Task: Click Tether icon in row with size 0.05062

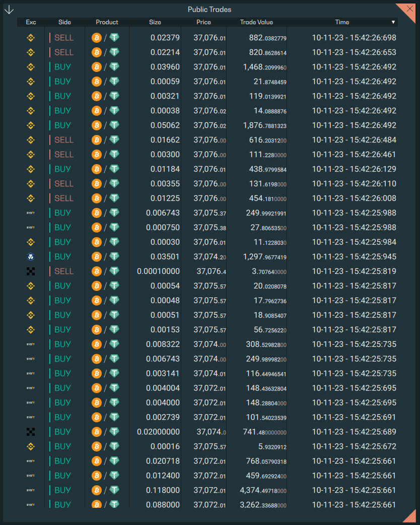Action: [x=114, y=125]
